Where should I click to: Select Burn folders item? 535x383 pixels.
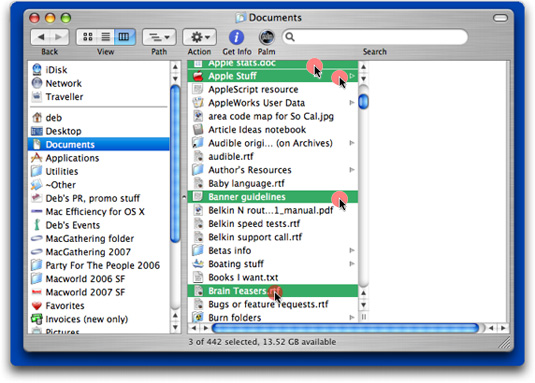point(272,318)
